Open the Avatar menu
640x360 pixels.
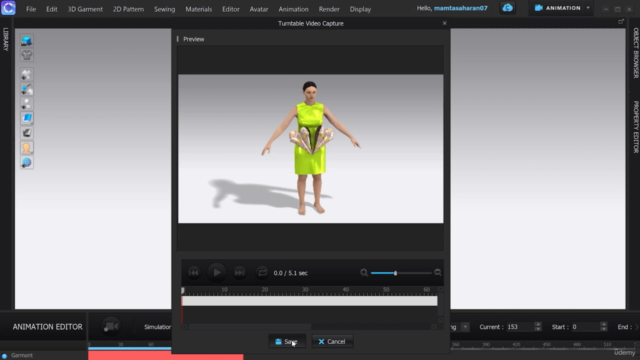[259, 9]
